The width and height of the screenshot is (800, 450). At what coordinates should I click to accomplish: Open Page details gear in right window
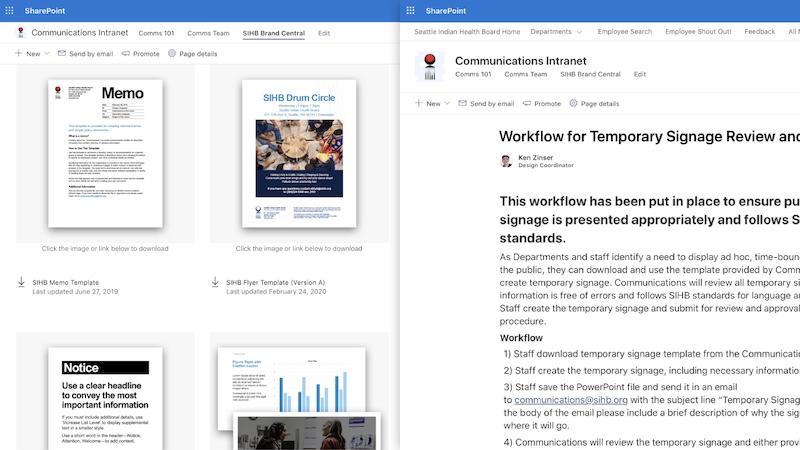[x=573, y=103]
